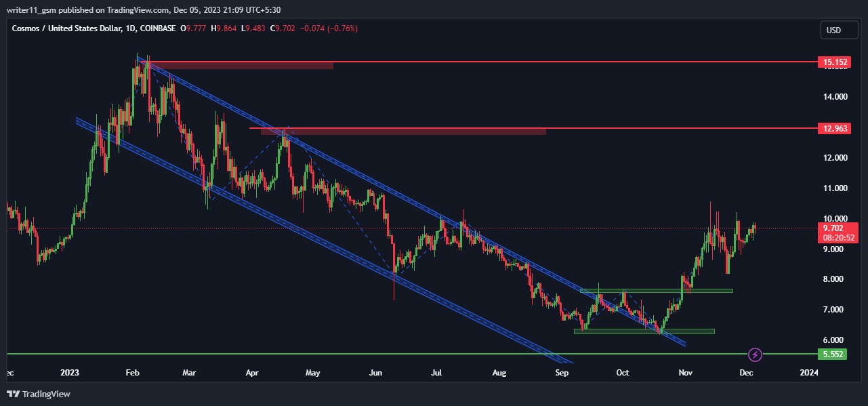
Task: Select the lower red resistance zone near 12.963
Action: pos(403,131)
